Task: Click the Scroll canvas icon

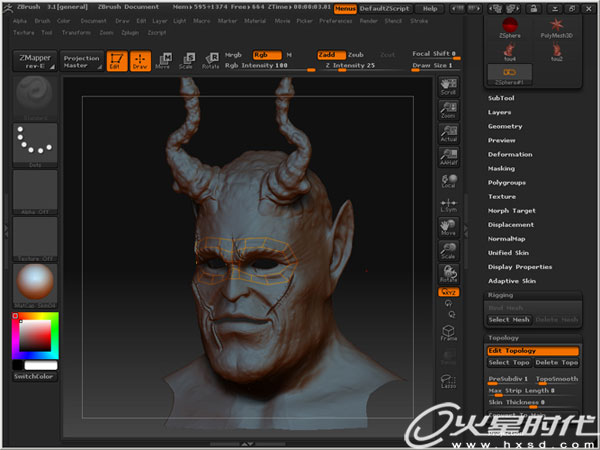Action: (448, 86)
